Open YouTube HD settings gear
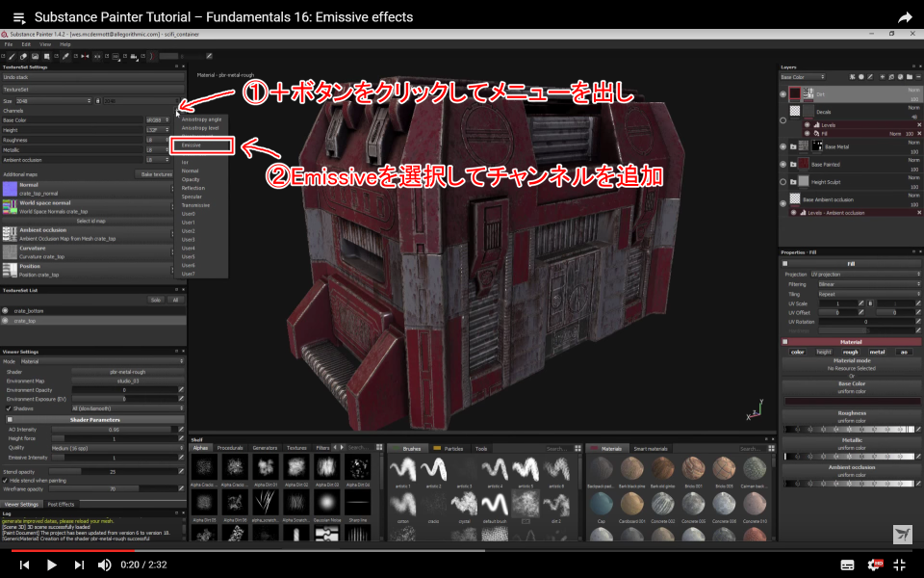This screenshot has height=578, width=924. click(x=875, y=565)
